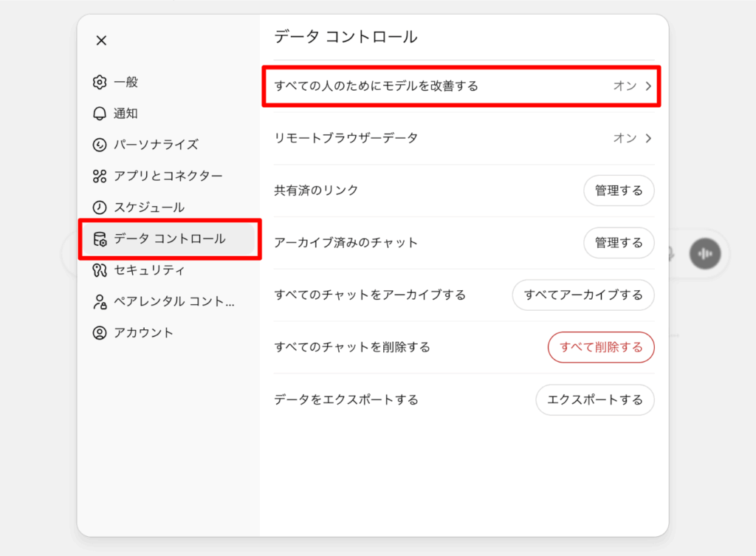Click the schedule clock icon
Viewport: 756px width, 556px height.
click(100, 207)
